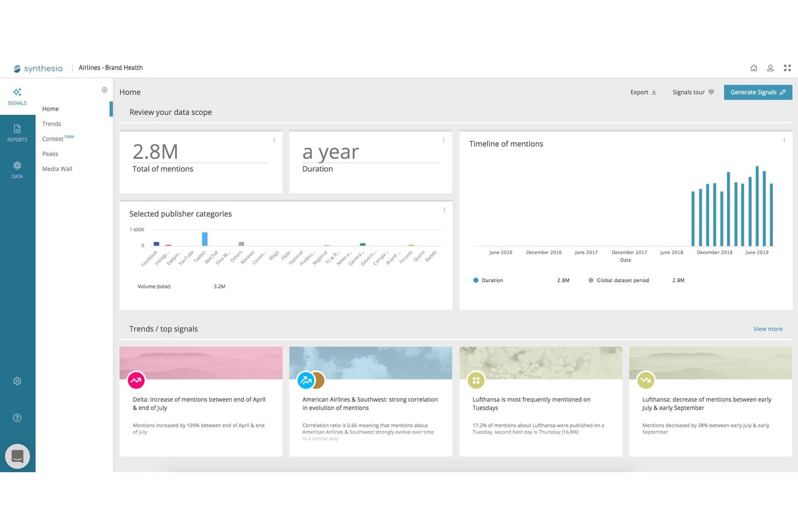Open options menu for Selected publisher categories

tap(444, 210)
